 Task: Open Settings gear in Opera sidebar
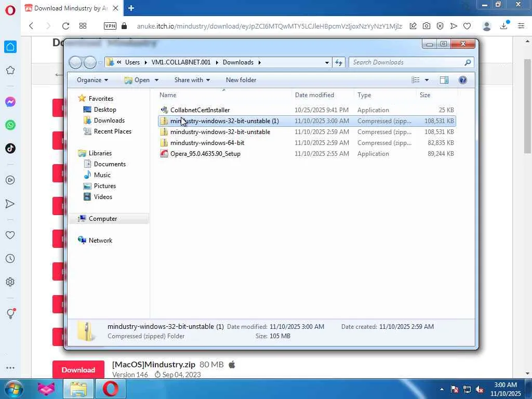(10, 282)
